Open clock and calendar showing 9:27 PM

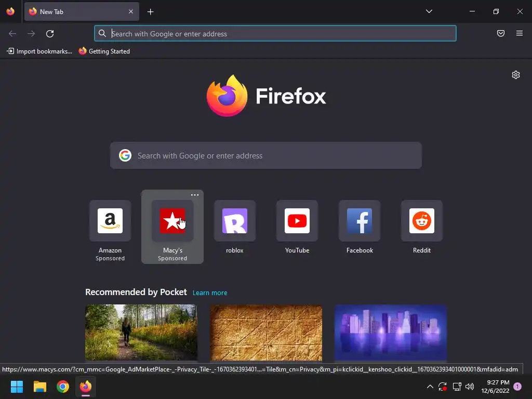[x=495, y=387]
